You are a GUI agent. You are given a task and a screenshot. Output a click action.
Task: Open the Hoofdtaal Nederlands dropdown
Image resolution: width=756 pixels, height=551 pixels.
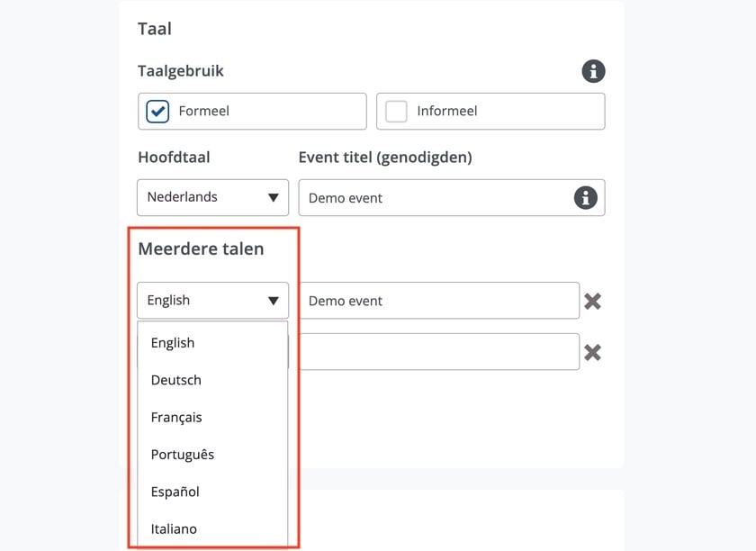point(212,197)
